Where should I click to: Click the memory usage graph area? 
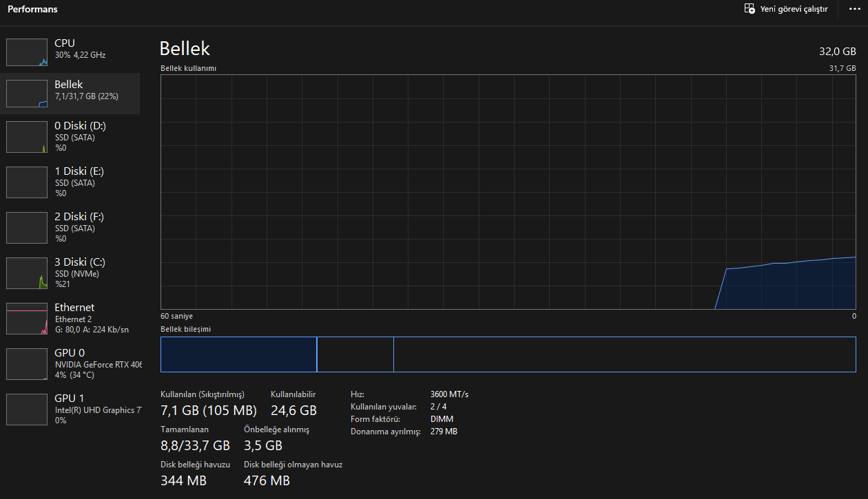pyautogui.click(x=508, y=192)
